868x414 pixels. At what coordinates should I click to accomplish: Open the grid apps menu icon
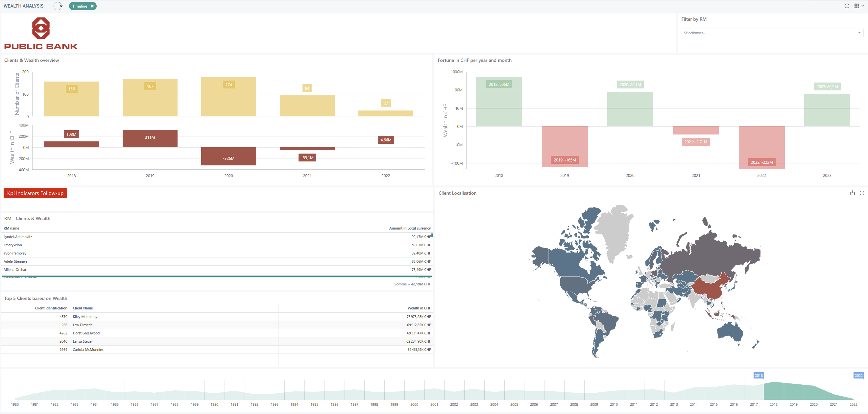tap(857, 6)
